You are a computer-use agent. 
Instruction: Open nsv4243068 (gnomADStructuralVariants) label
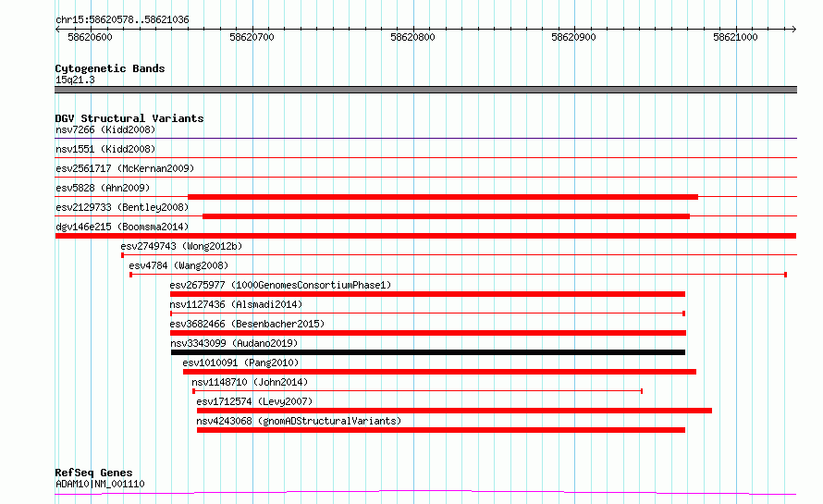point(299,421)
